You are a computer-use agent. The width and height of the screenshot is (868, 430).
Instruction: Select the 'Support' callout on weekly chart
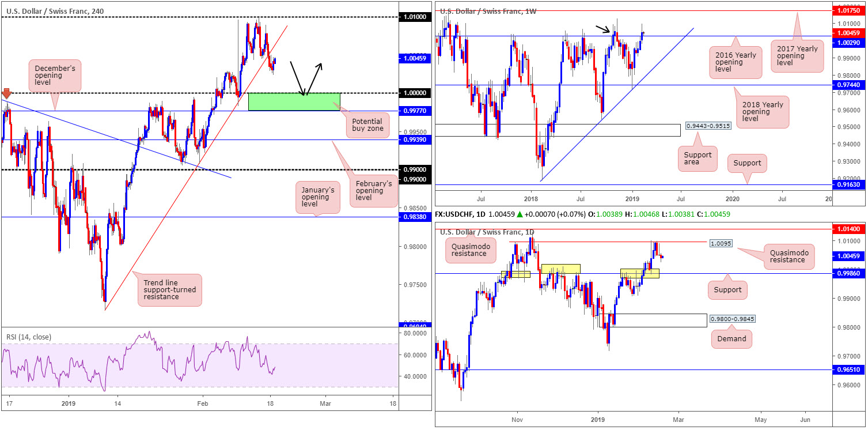tap(748, 163)
